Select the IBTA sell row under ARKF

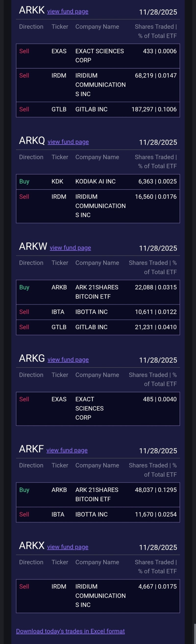98,514
